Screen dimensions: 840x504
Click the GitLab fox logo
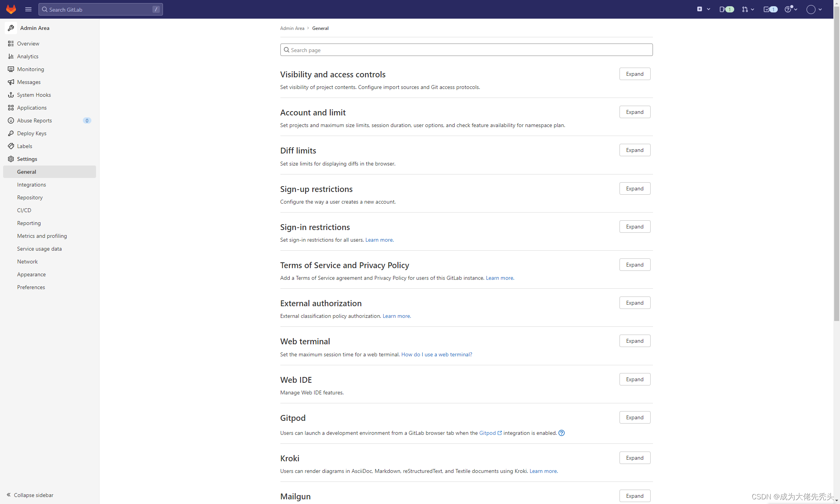11,9
